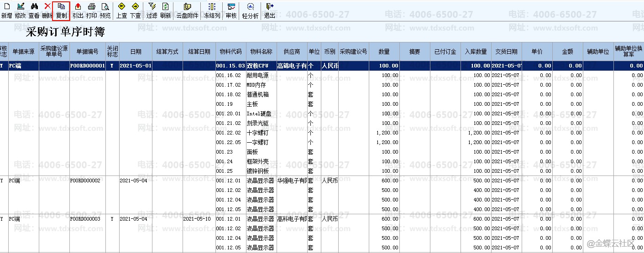Click the 供应商 column header

tap(292, 52)
